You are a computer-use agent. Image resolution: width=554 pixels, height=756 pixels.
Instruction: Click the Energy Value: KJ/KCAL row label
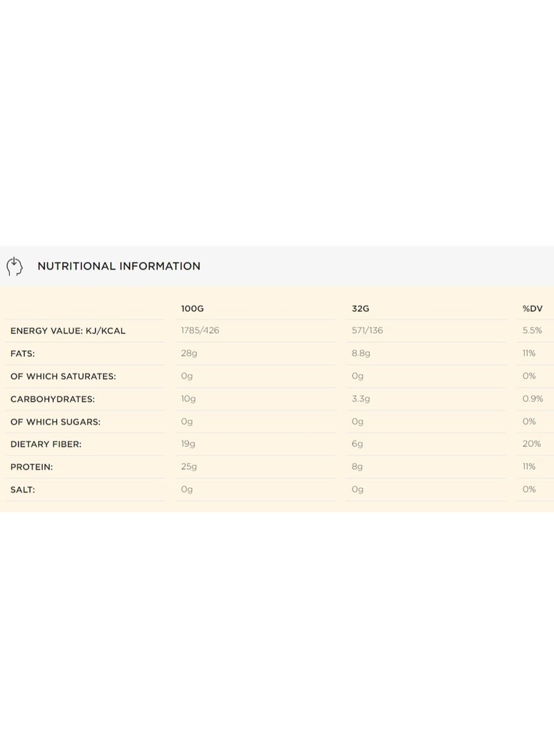click(68, 331)
